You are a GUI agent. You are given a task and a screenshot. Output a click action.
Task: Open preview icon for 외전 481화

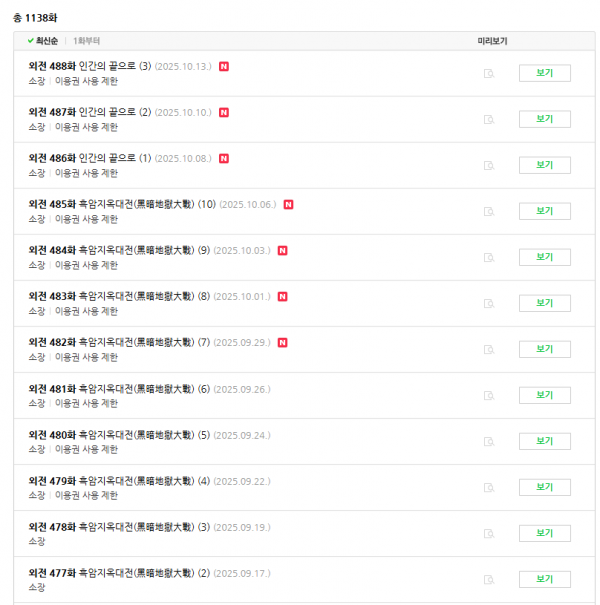(489, 396)
